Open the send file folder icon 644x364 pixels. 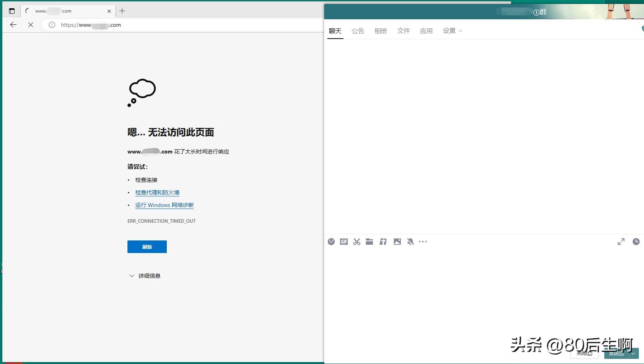click(369, 242)
